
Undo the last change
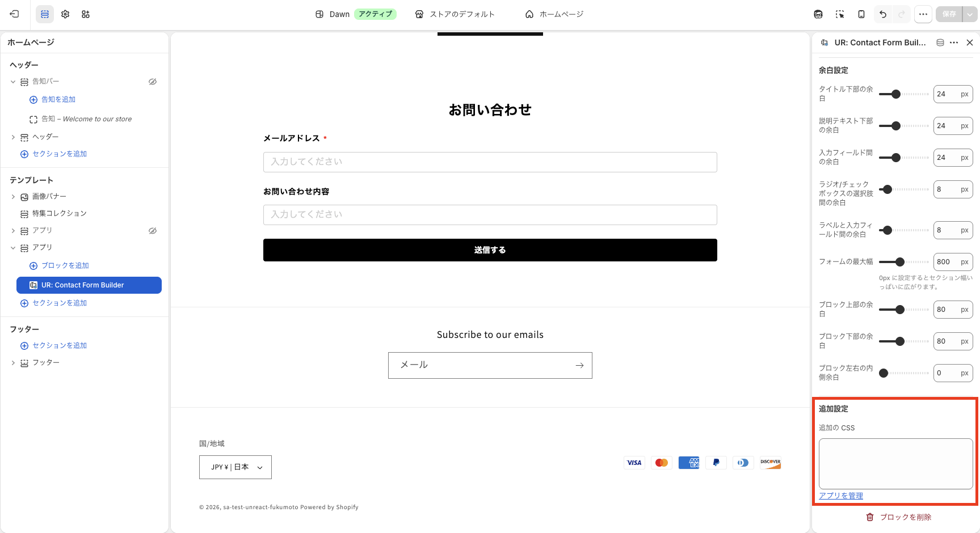[883, 14]
